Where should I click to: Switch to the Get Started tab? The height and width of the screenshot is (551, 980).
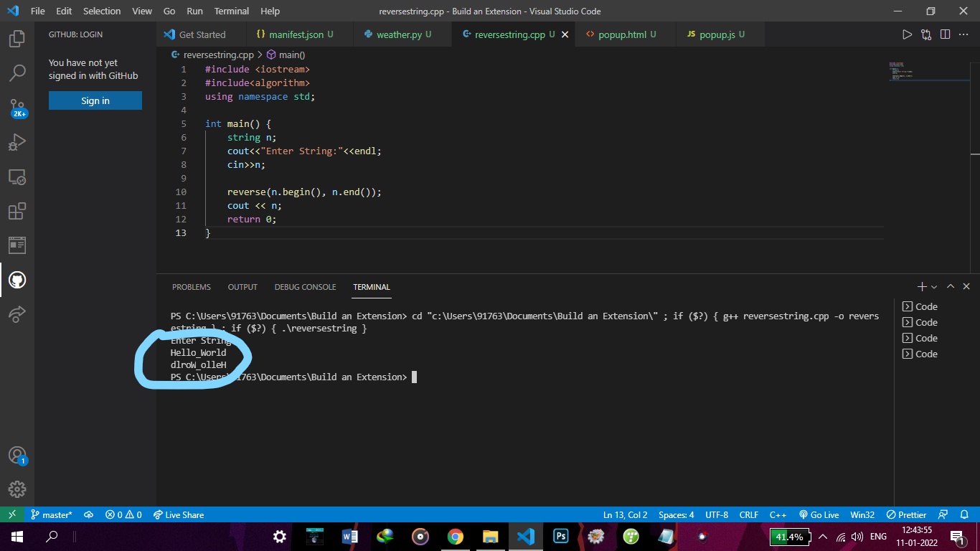[202, 34]
